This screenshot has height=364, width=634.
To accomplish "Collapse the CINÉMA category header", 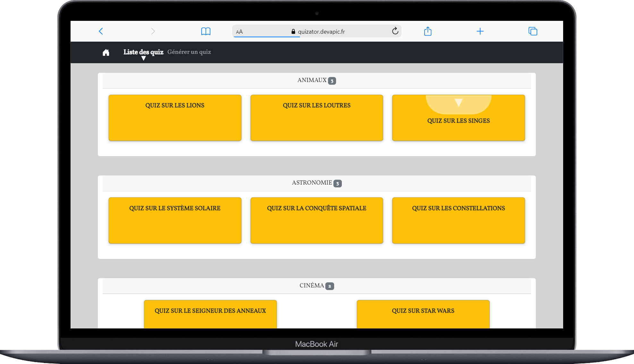I will [x=316, y=285].
